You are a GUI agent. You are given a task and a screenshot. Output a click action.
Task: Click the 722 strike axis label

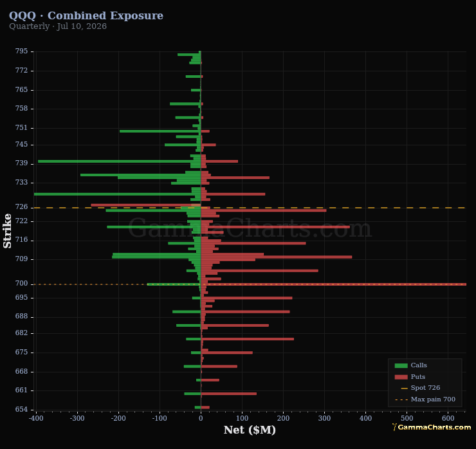pos(21,221)
